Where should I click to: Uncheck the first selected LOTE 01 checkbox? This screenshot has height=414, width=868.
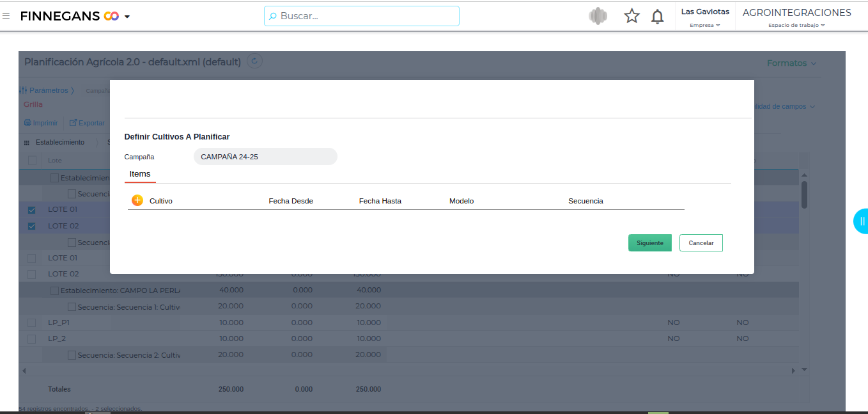[x=31, y=210]
